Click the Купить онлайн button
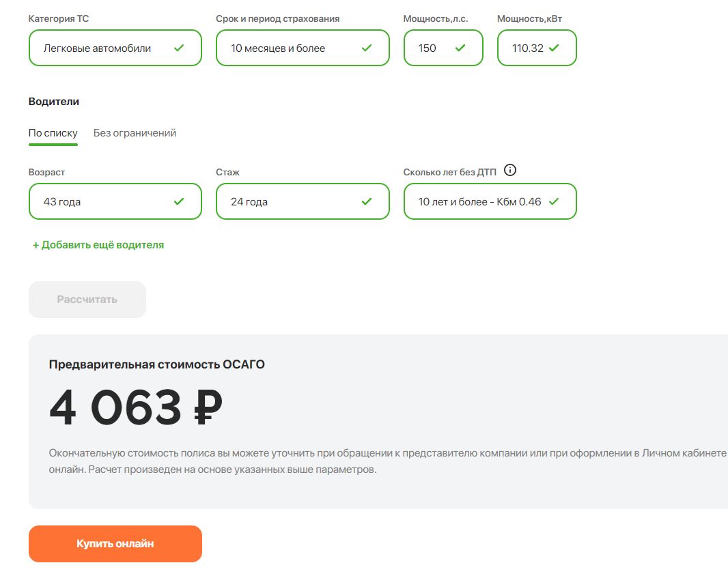 (115, 544)
